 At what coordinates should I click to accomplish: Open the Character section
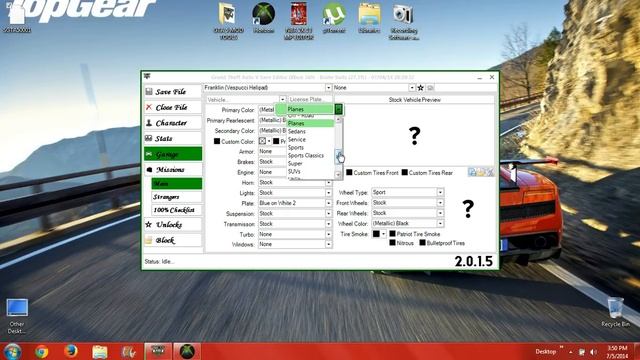pos(173,123)
